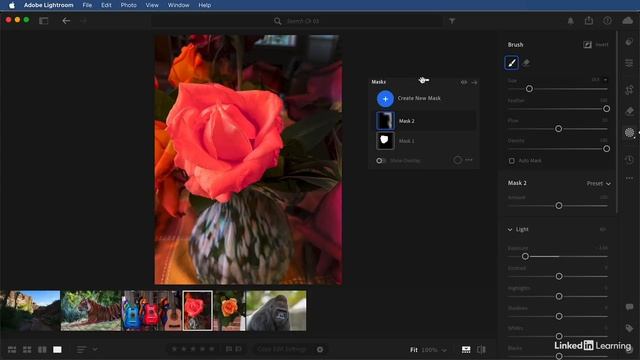Open the Help menu

pyautogui.click(x=204, y=5)
